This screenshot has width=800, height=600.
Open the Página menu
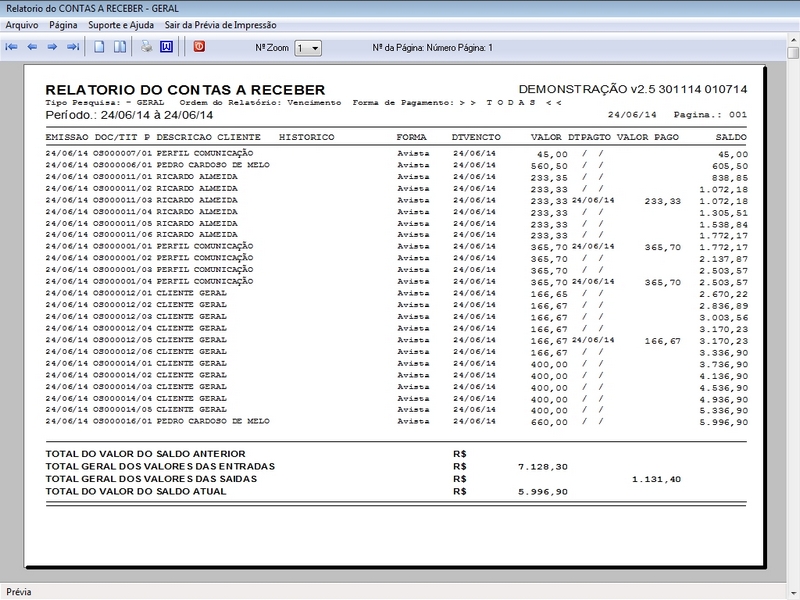coord(63,24)
